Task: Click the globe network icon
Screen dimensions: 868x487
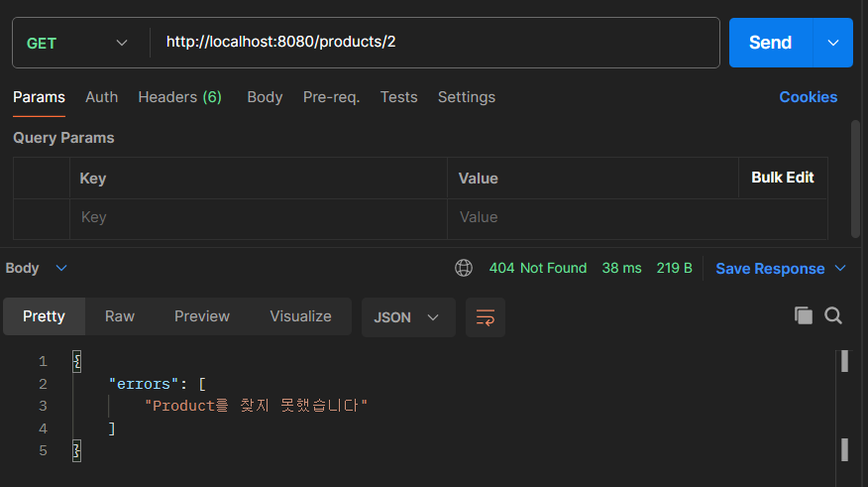Action: click(x=464, y=268)
